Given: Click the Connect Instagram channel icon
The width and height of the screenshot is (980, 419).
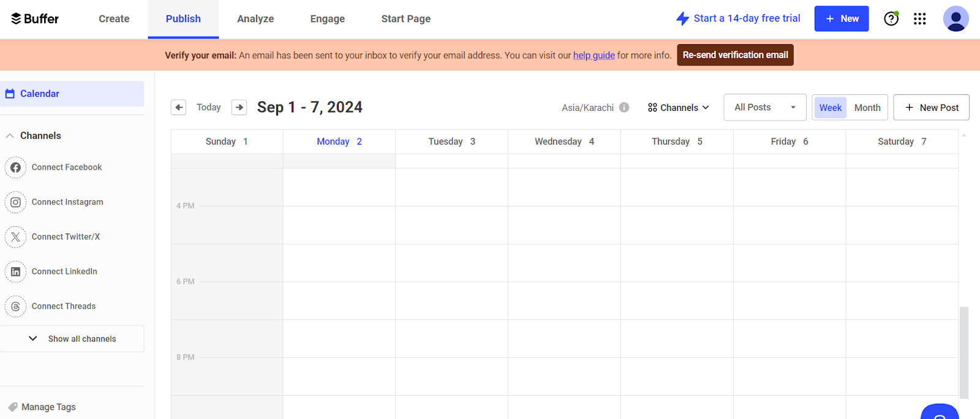Looking at the screenshot, I should (16, 202).
